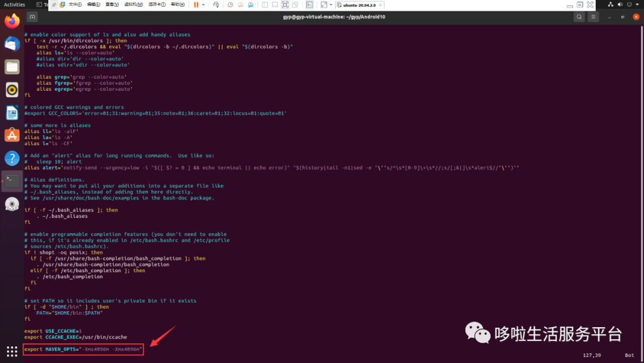
Task: Click the terminal title 'gyp@gyp-virtual-machine: ~/gyp/Android10'
Action: [x=334, y=17]
